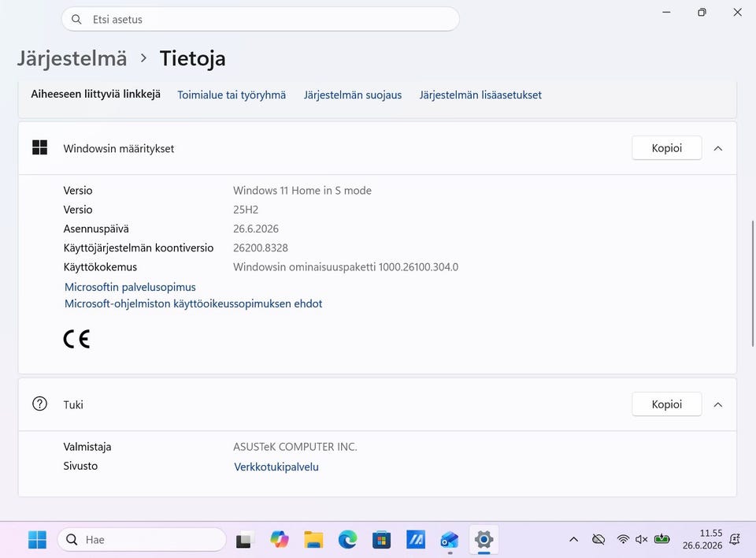The height and width of the screenshot is (558, 756).
Task: Close the Settings window
Action: [x=738, y=12]
